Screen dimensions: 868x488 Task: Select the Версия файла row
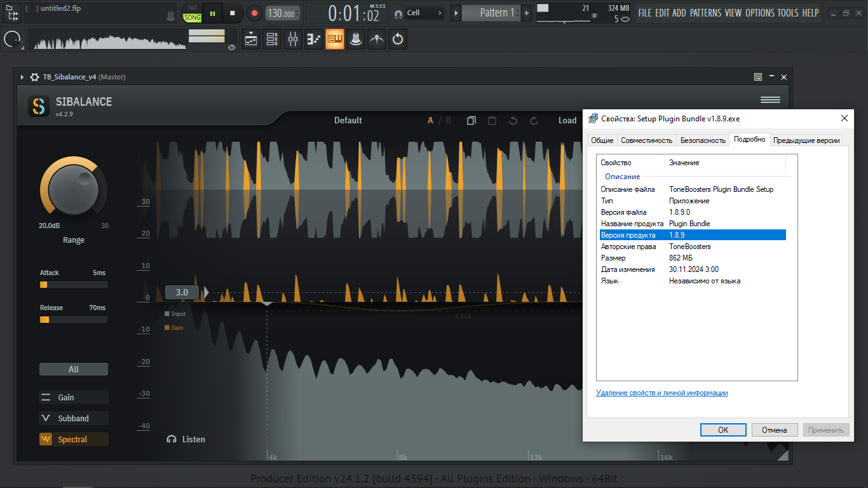[693, 212]
